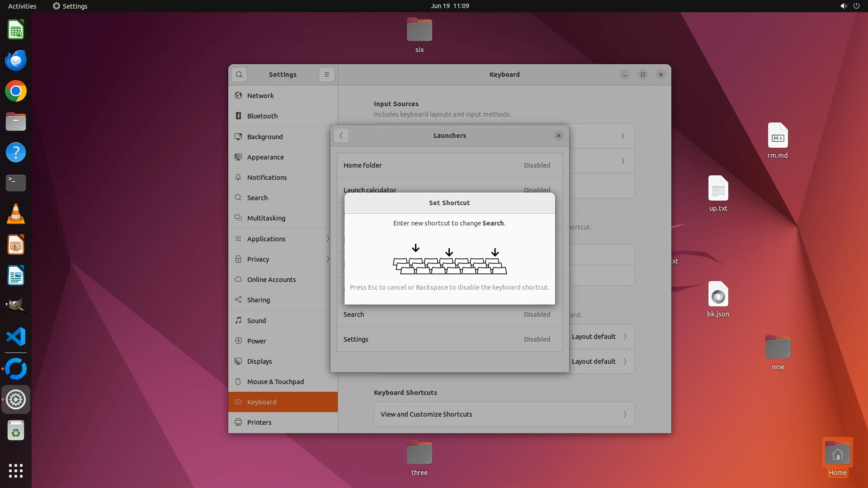
Task: Open Visual Studio Code from dock
Action: tap(16, 337)
